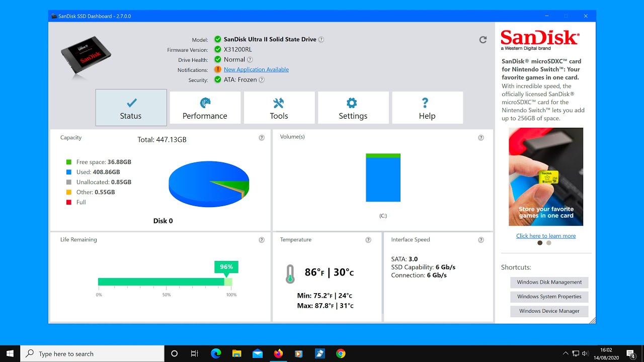Click the green check next to Firmware Version
Viewport: 644px width, 362px height.
pos(217,49)
